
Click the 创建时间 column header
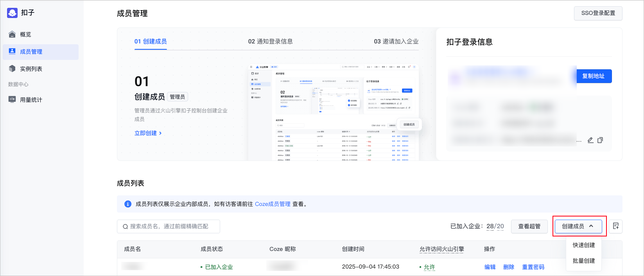353,249
